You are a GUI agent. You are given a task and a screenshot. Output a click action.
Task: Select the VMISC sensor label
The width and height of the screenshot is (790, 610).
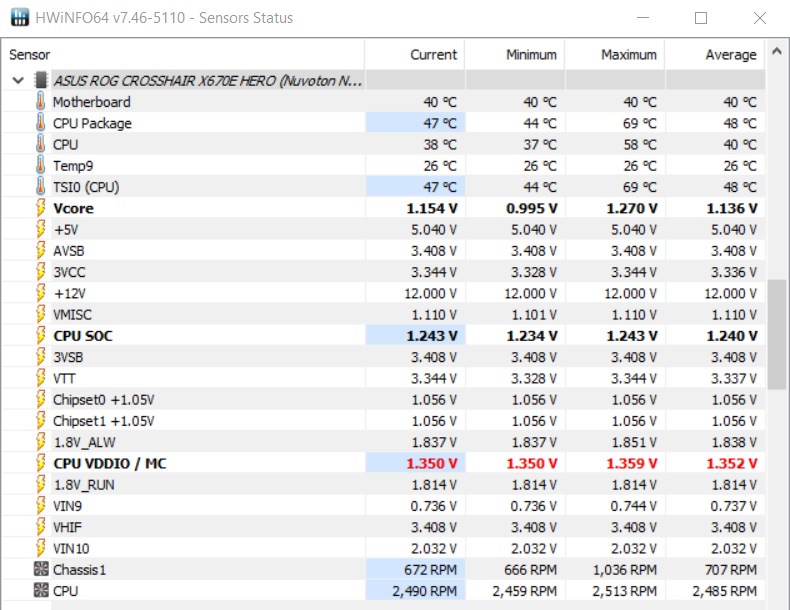point(72,314)
